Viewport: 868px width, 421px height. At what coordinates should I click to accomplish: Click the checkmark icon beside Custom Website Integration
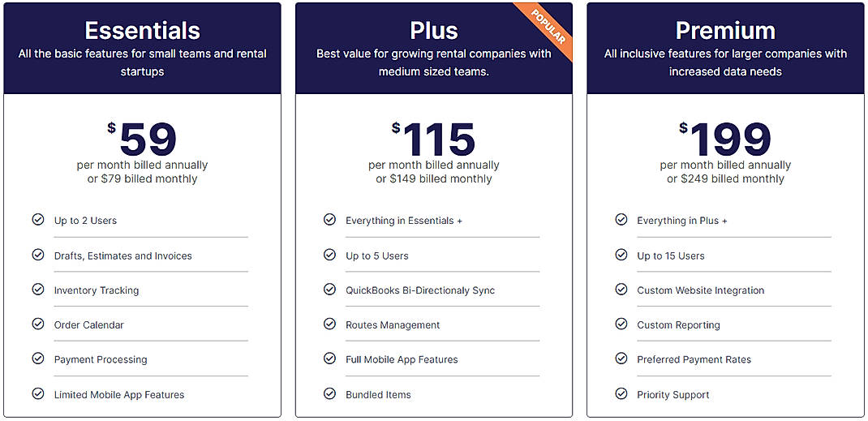pyautogui.click(x=621, y=290)
